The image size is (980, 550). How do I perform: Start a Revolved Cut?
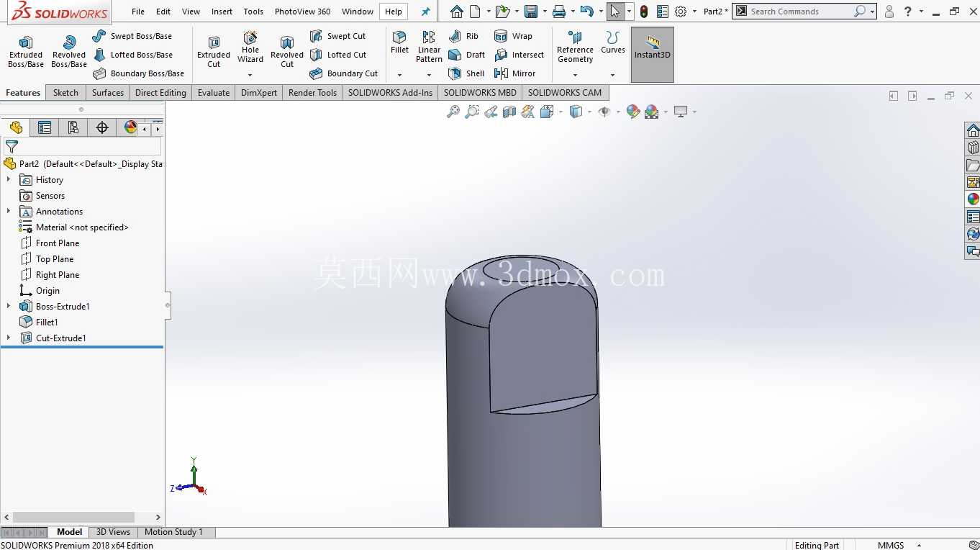[287, 52]
